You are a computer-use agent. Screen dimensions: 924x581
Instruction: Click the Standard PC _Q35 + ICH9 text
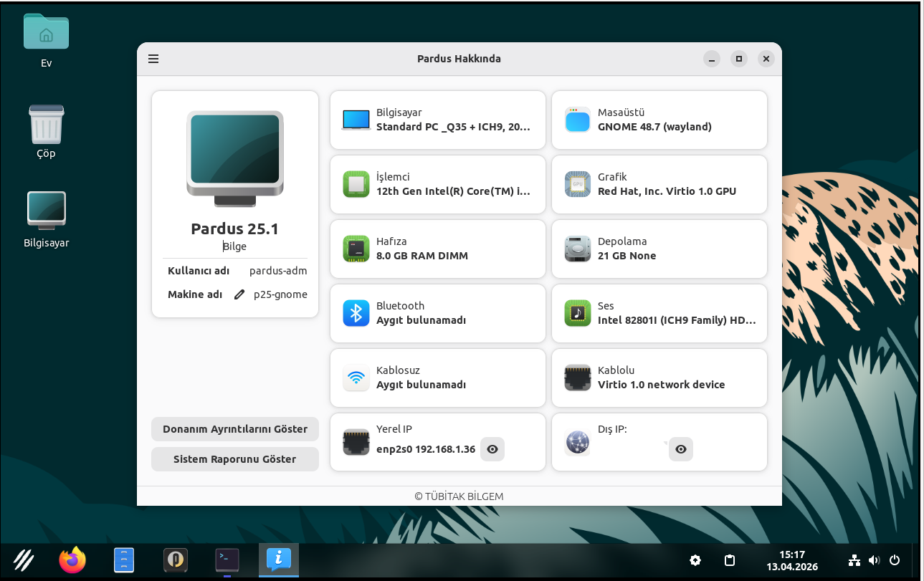[x=454, y=127]
